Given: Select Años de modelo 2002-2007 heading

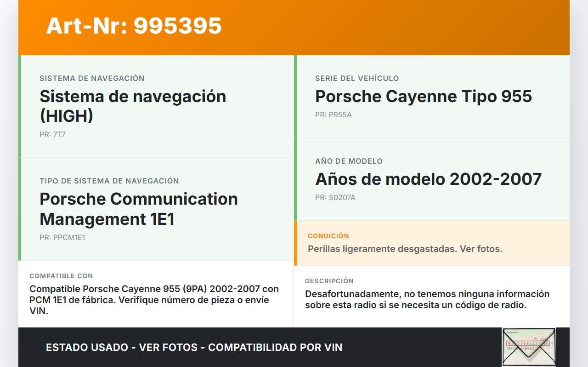Looking at the screenshot, I should 428,179.
